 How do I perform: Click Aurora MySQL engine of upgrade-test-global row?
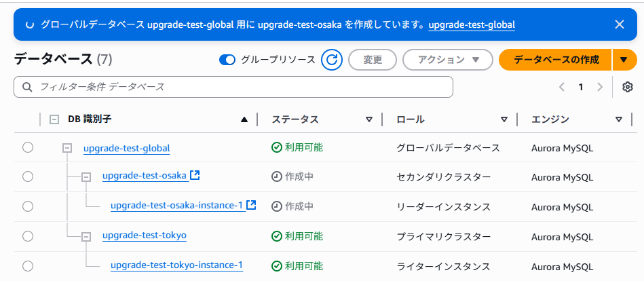(563, 148)
